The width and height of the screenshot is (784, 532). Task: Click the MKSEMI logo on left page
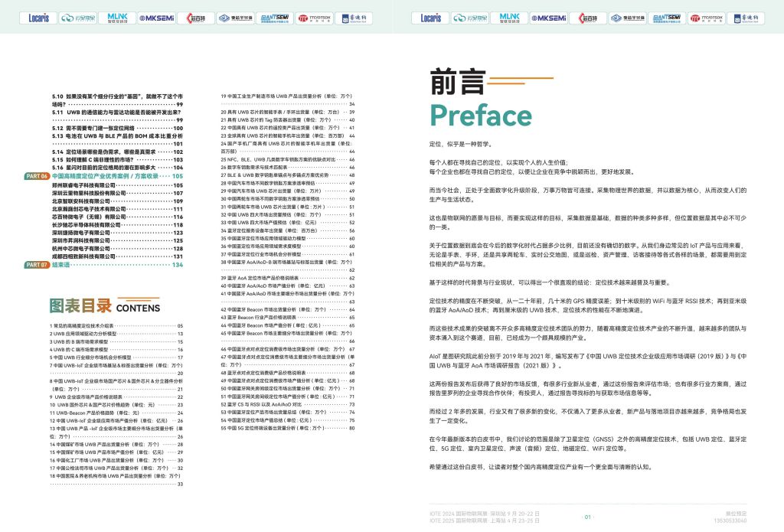click(x=158, y=17)
